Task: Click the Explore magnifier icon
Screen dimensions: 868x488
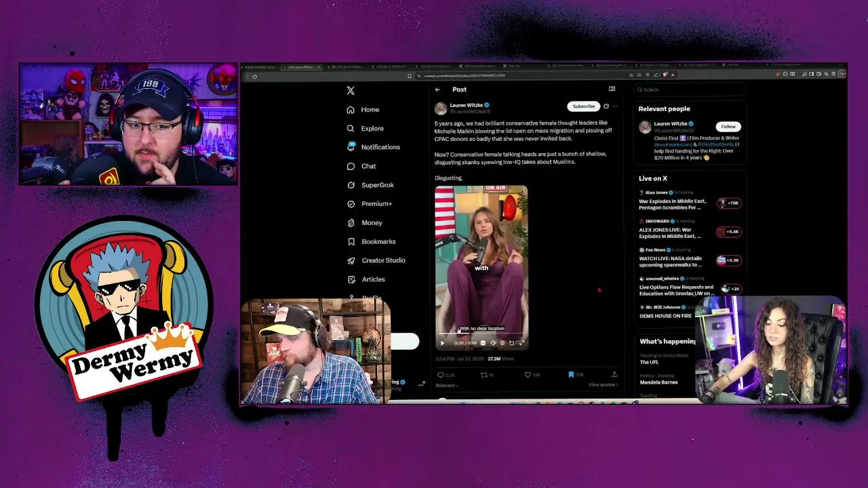Action: pos(351,129)
